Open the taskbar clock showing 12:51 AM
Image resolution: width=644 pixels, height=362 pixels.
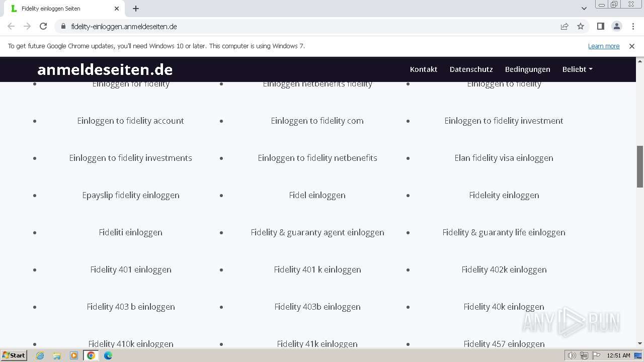[x=618, y=355]
